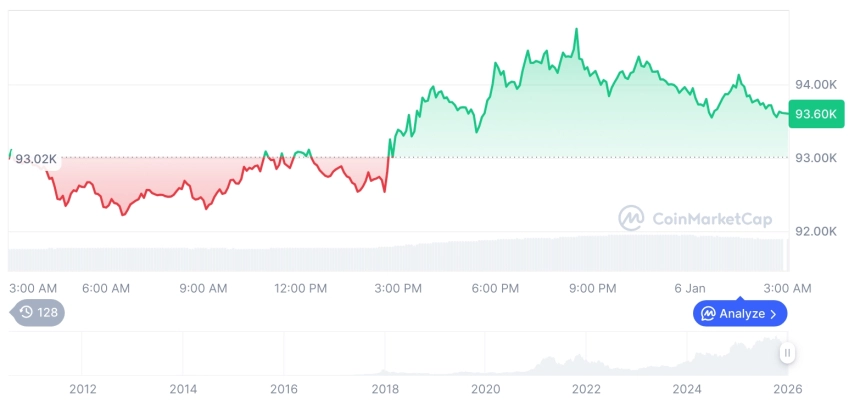Open the Analyze panel
The height and width of the screenshot is (401, 860).
[x=740, y=314]
